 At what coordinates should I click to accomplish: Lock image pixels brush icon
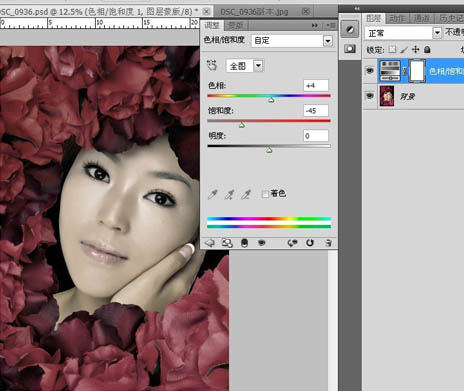(404, 50)
